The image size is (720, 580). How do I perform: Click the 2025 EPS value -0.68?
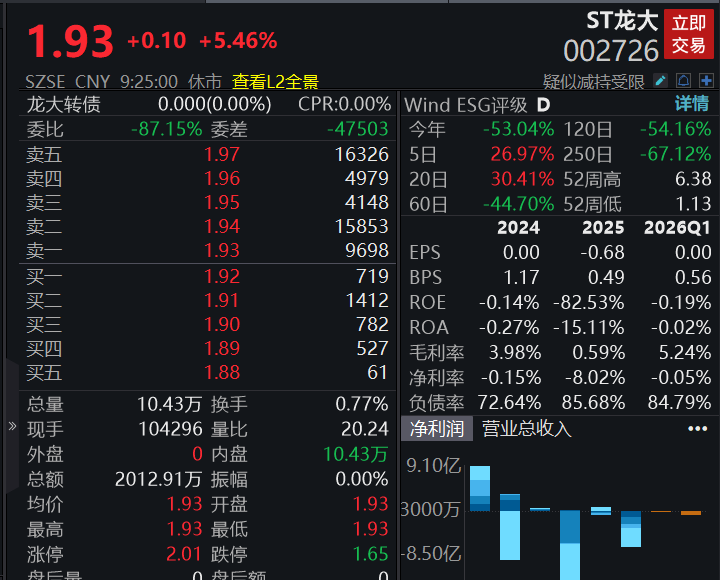tap(602, 252)
